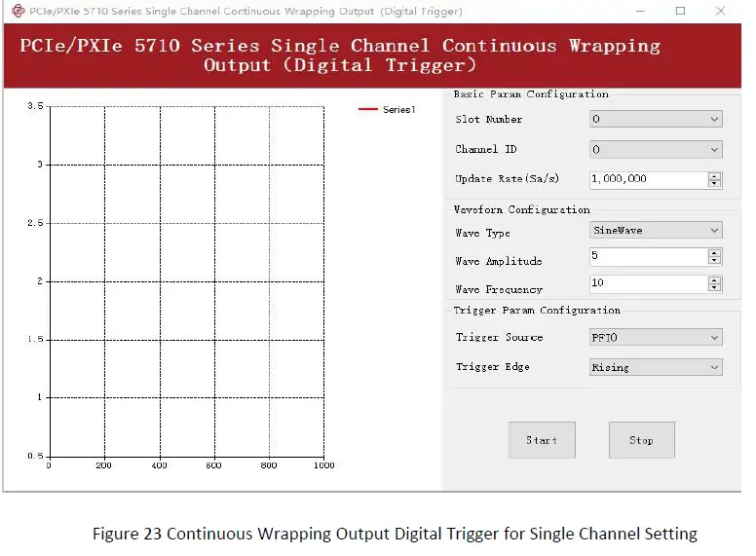Image resolution: width=756 pixels, height=556 pixels.
Task: Click the Update Rate(Sa/s) label
Action: click(508, 179)
